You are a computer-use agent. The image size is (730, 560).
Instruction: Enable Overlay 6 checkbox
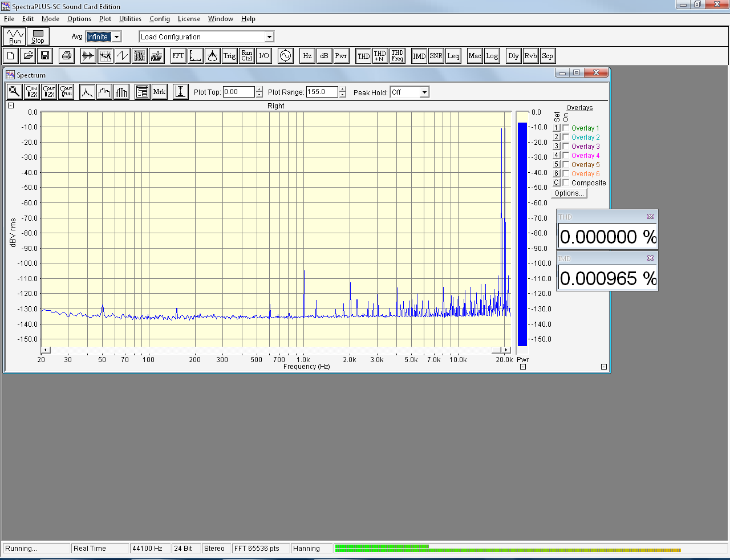click(x=566, y=174)
